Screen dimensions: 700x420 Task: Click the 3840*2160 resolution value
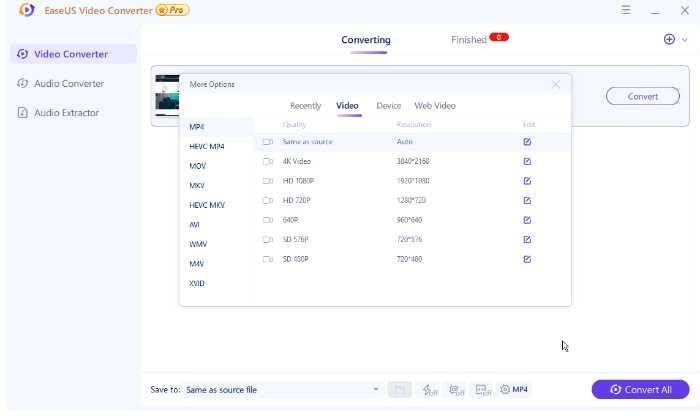coord(413,161)
